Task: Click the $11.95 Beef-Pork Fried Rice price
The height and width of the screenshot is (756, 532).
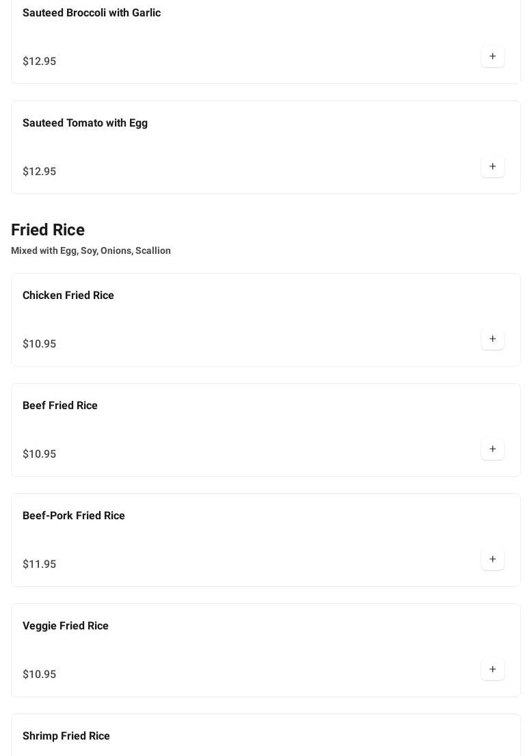Action: [40, 564]
